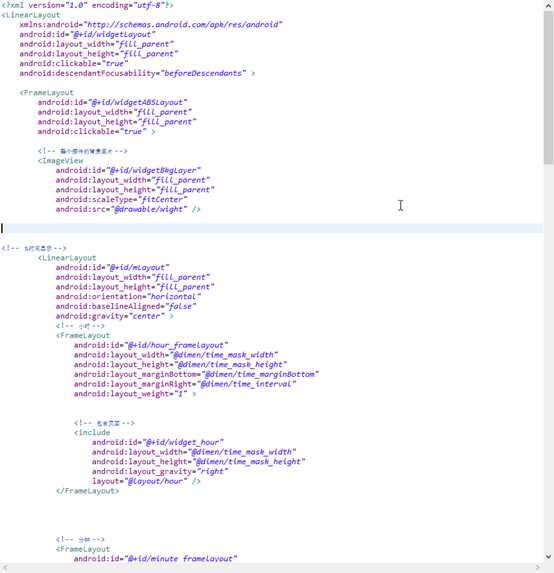Click the horizontal scrollbar right arrow
Image resolution: width=554 pixels, height=573 pixels.
coord(538,568)
